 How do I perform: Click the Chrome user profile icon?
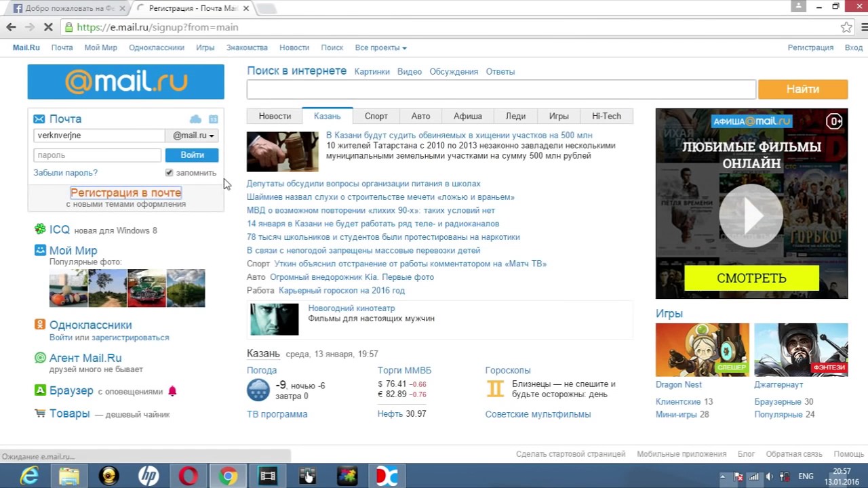(799, 6)
